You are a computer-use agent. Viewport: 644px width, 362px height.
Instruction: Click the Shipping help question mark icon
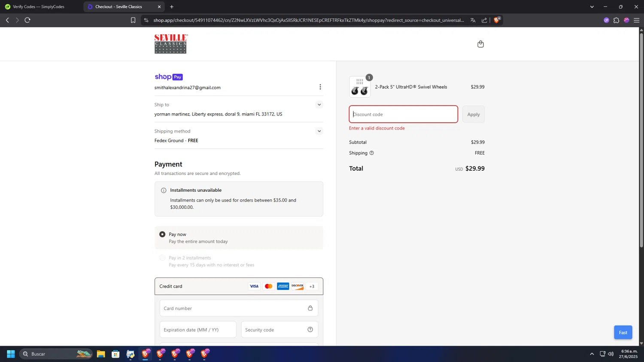pyautogui.click(x=372, y=153)
